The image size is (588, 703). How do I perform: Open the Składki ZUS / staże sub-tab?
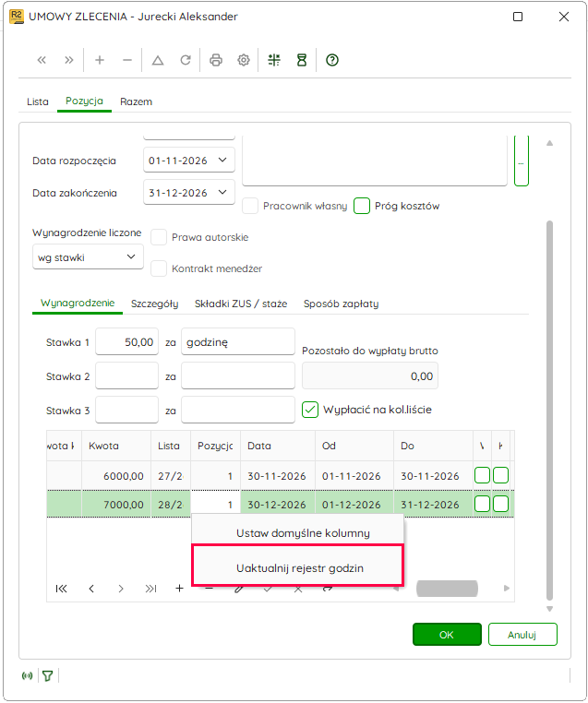pyautogui.click(x=241, y=304)
